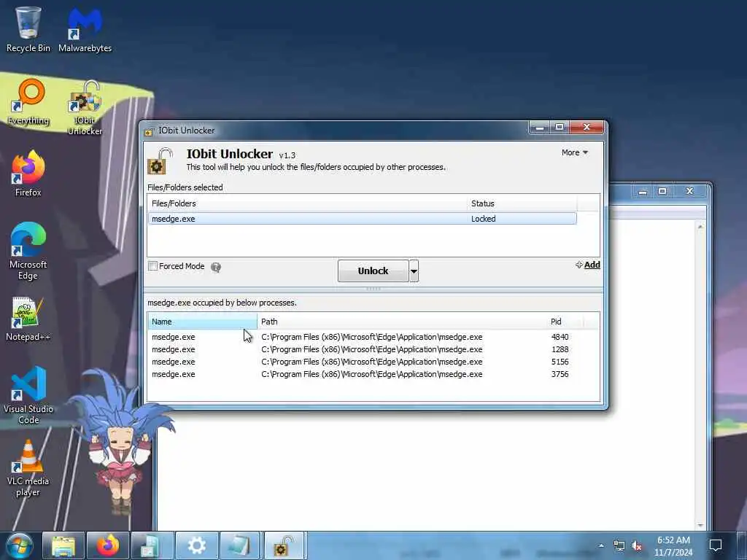747x560 pixels.
Task: Select the IObit Unlocker taskbar button
Action: (285, 545)
